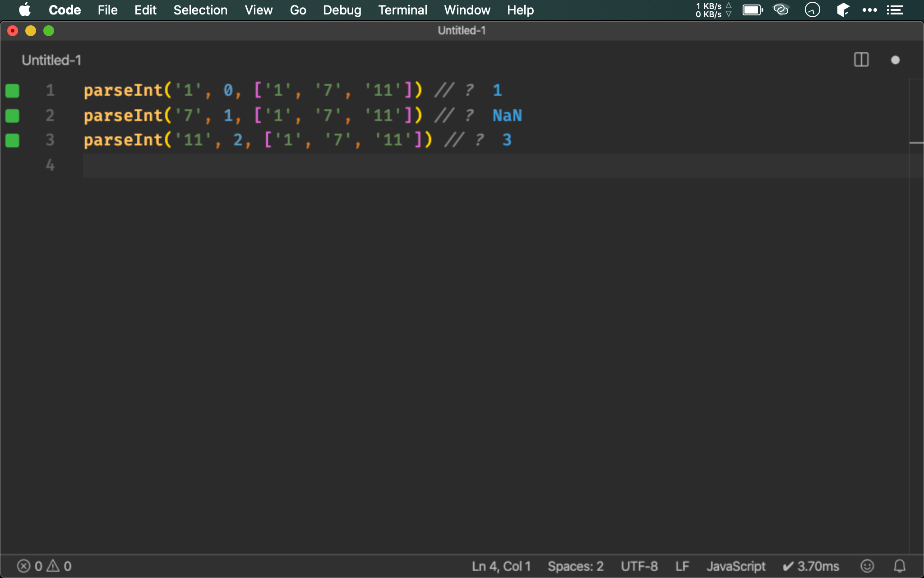Open the UTF-8 encoding selector
Viewport: 924px width, 578px height.
click(x=639, y=566)
